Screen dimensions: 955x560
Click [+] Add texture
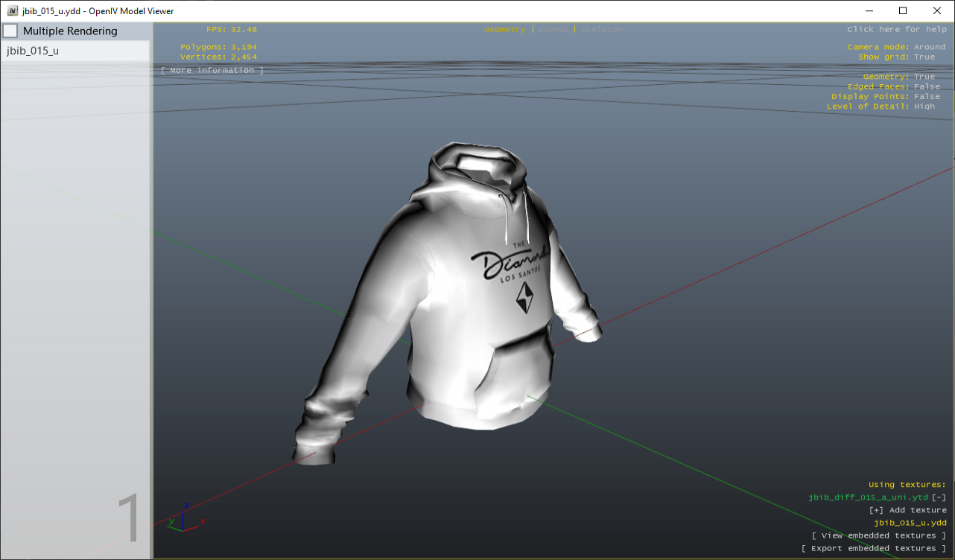(x=907, y=510)
